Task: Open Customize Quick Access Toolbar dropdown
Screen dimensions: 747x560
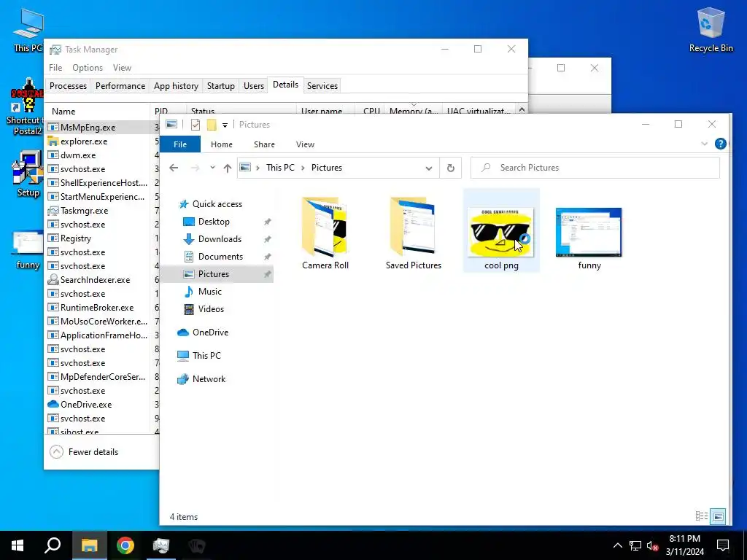Action: coord(225,125)
